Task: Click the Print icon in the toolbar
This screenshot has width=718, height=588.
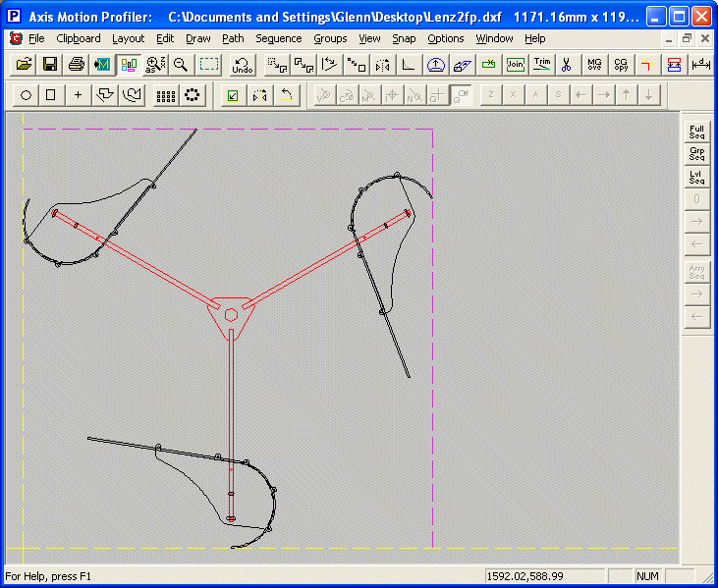Action: pyautogui.click(x=76, y=65)
